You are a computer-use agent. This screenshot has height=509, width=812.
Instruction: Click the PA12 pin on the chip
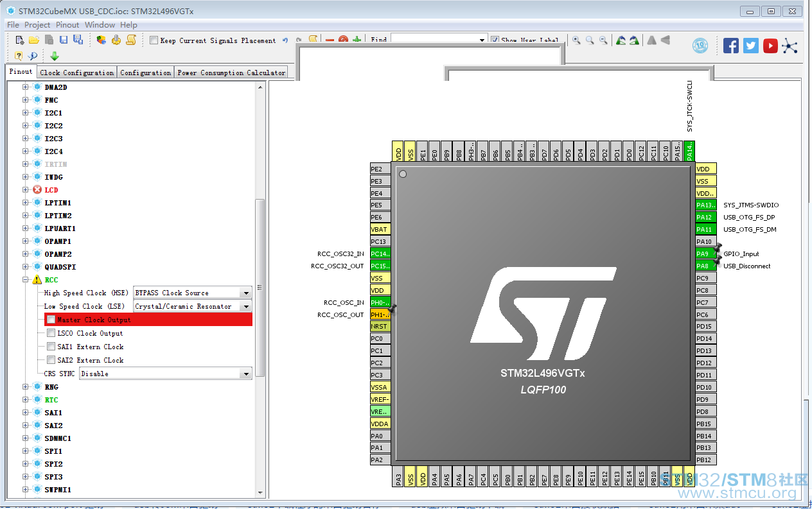coord(705,217)
